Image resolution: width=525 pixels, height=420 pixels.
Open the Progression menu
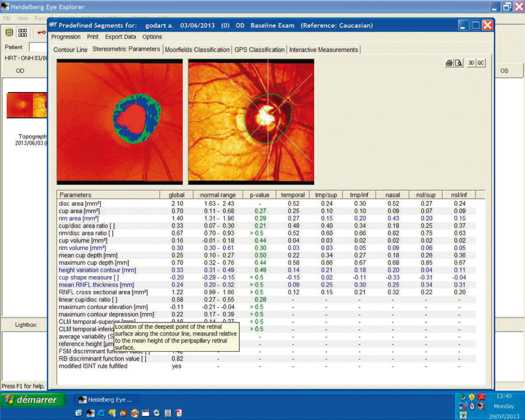[66, 37]
